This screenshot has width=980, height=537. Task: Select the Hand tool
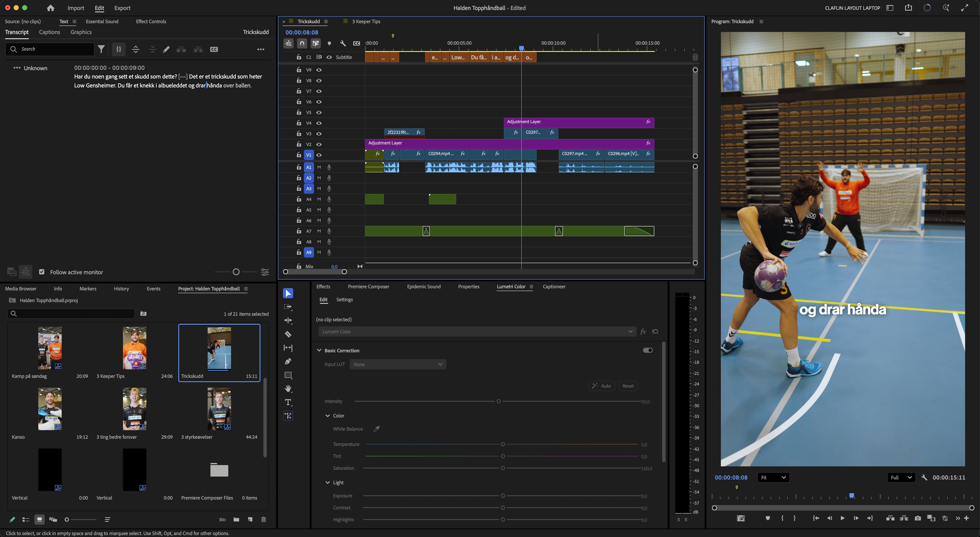pyautogui.click(x=288, y=389)
